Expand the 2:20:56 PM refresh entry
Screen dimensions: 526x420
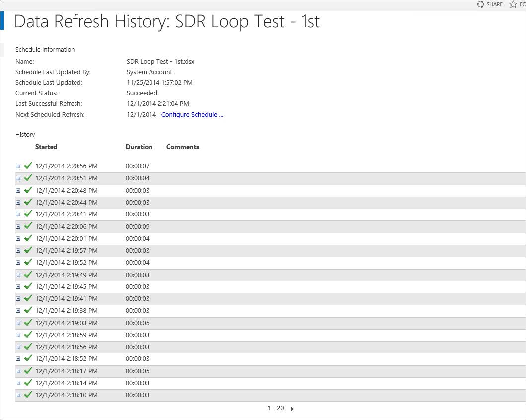18,166
